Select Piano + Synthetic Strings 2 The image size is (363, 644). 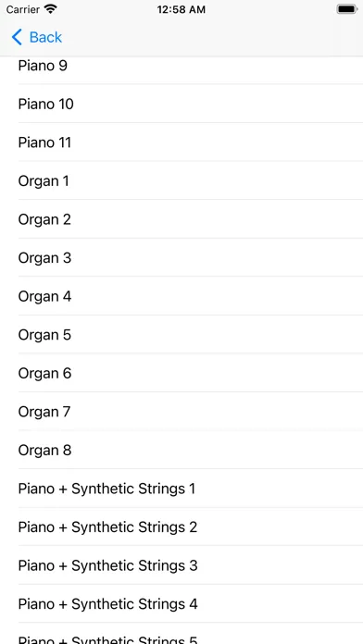click(181, 526)
